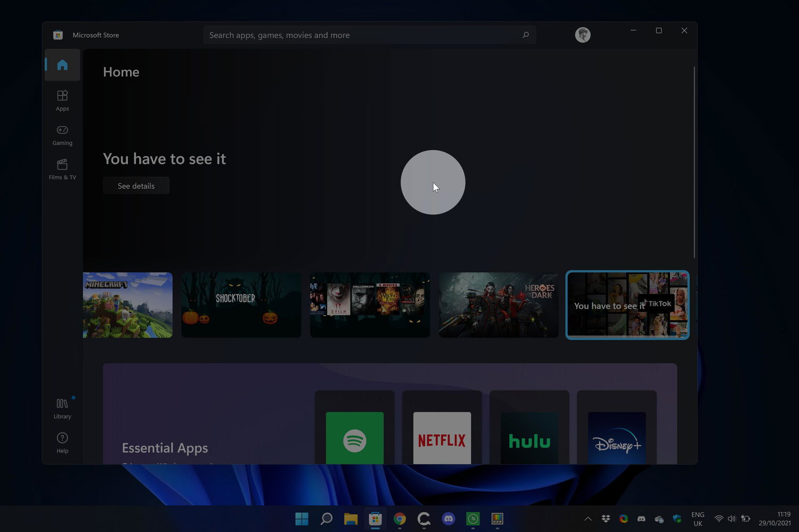Open the colour-bars app icon on taskbar

click(498, 519)
